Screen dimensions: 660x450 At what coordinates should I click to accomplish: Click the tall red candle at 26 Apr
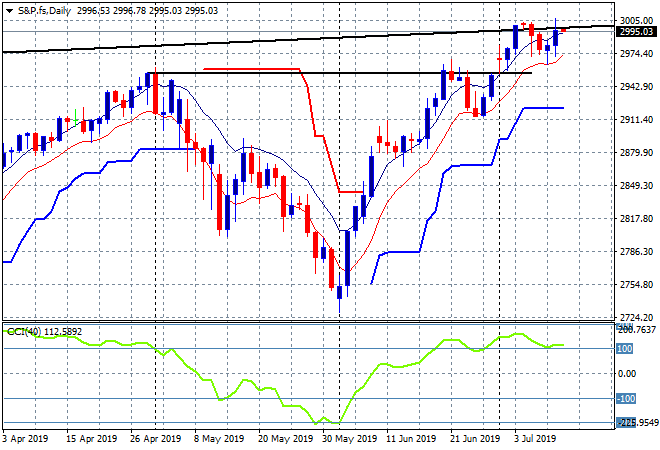tap(155, 93)
